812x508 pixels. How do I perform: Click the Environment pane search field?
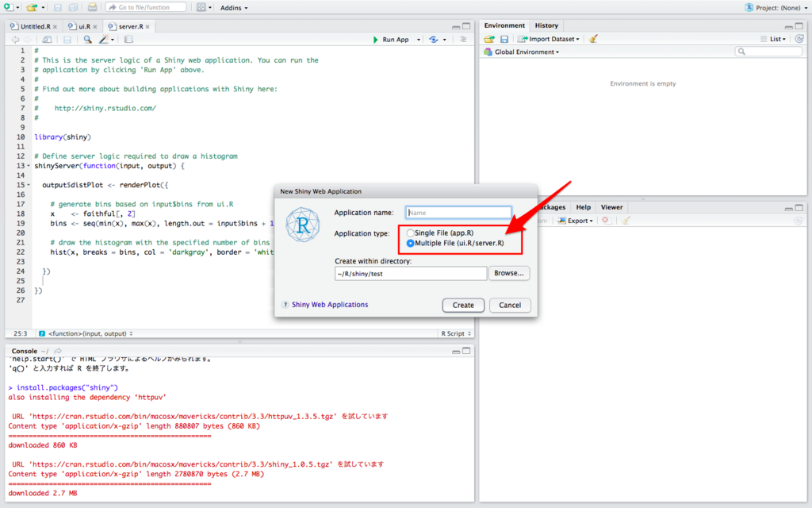[x=768, y=52]
